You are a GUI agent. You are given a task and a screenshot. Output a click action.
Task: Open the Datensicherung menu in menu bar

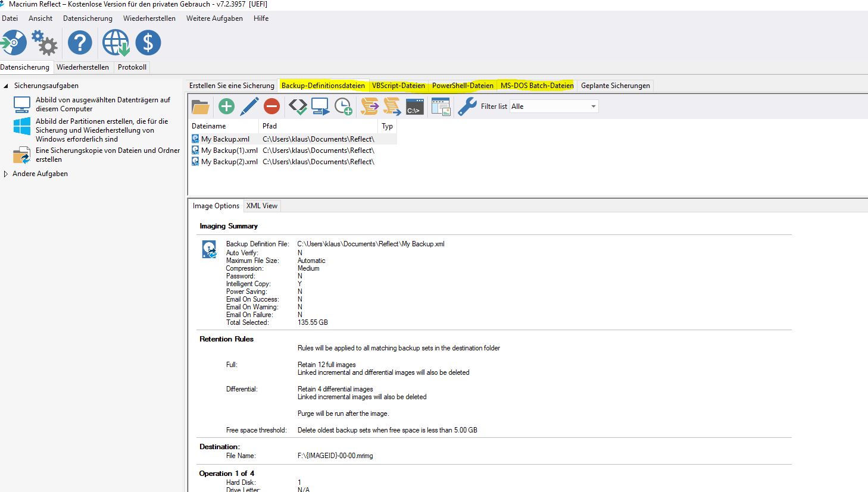88,18
